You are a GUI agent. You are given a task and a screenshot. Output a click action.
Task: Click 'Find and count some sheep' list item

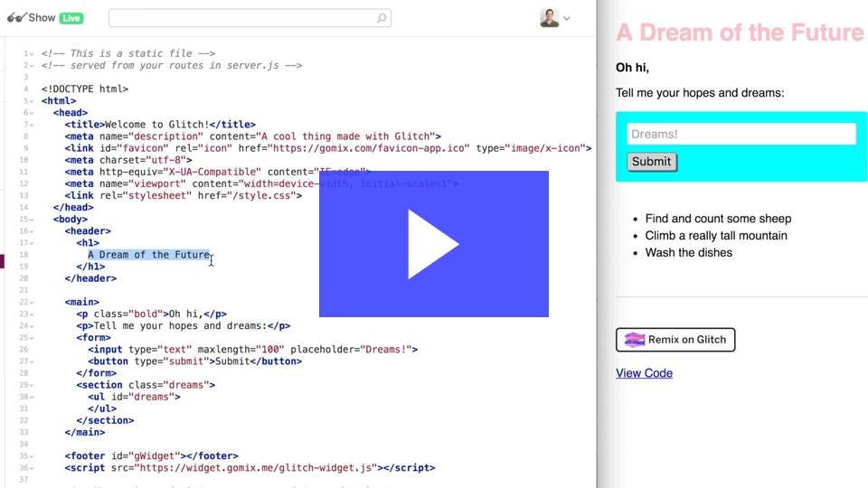click(x=718, y=219)
